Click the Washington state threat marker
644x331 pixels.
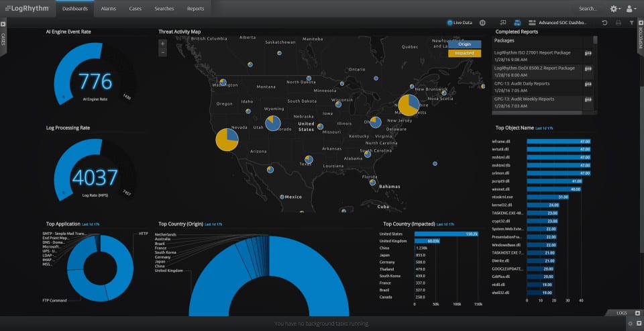pos(223,82)
